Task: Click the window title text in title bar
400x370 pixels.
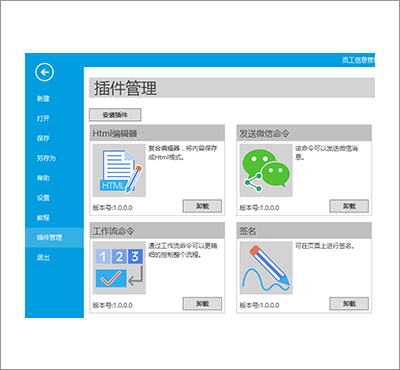Action: [358, 60]
